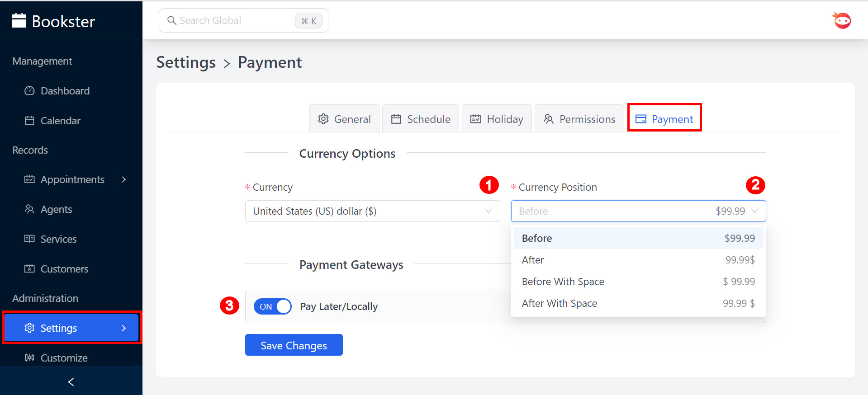The image size is (868, 395).
Task: Click the Search Global input field
Action: click(231, 20)
